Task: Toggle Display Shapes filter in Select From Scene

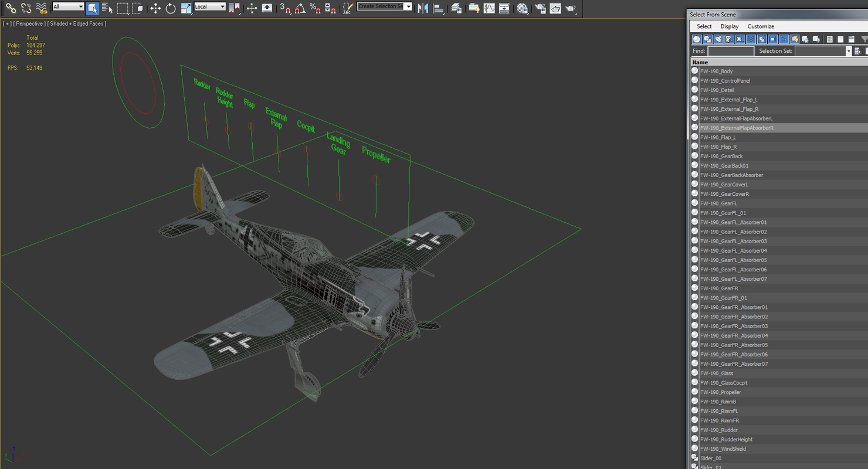Action: click(707, 39)
